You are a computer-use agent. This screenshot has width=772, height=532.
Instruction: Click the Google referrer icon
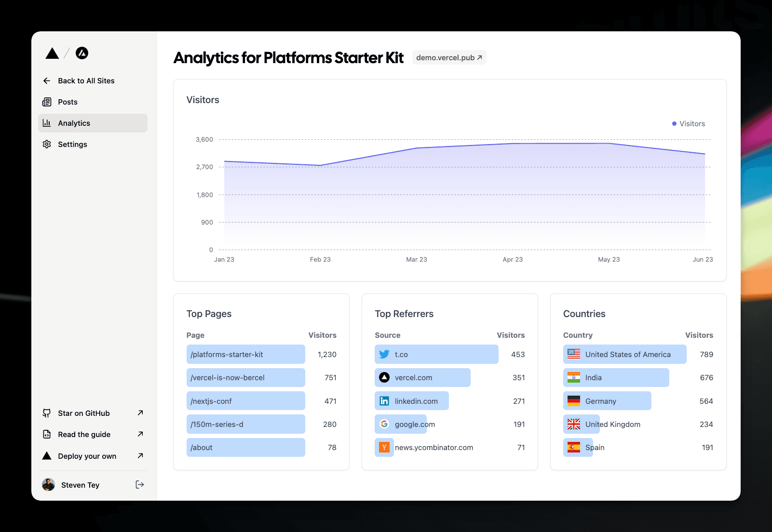384,424
